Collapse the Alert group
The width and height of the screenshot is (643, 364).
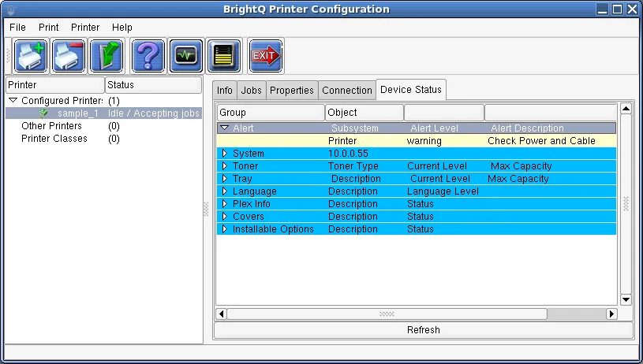coord(224,128)
